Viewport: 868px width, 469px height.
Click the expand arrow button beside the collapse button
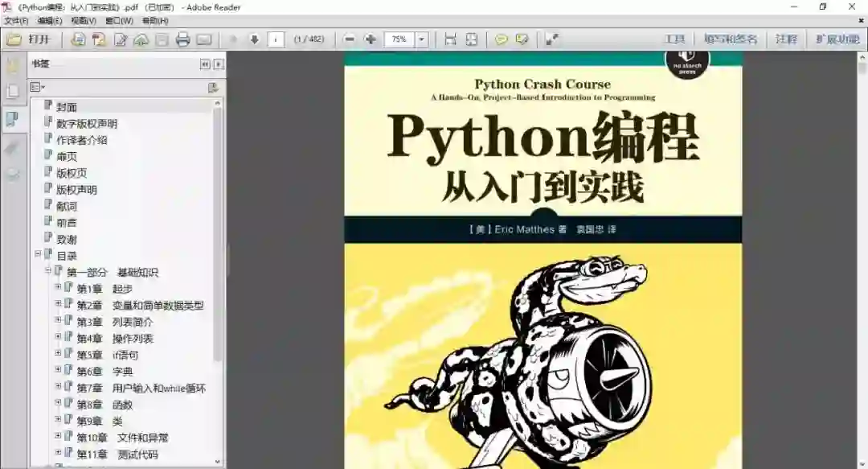click(x=219, y=64)
